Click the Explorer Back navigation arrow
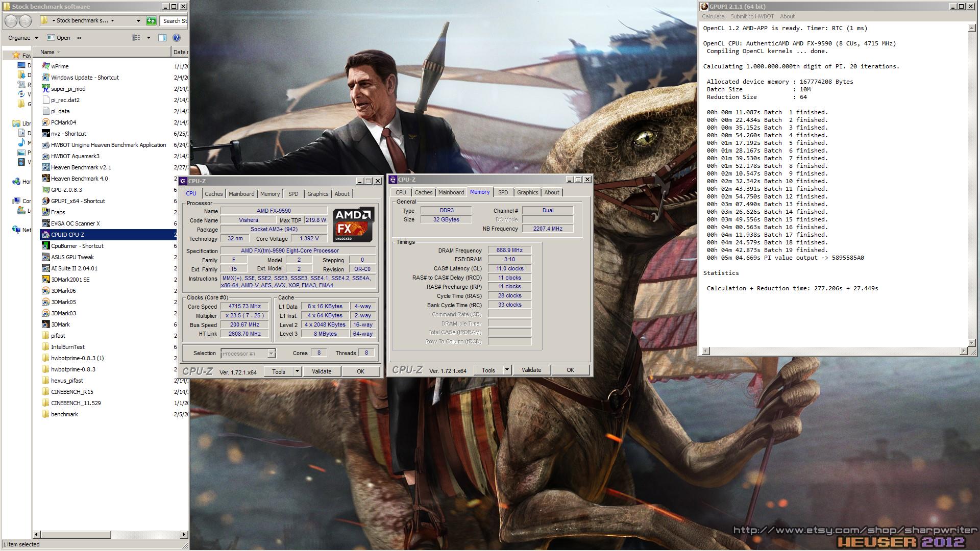 click(x=11, y=21)
